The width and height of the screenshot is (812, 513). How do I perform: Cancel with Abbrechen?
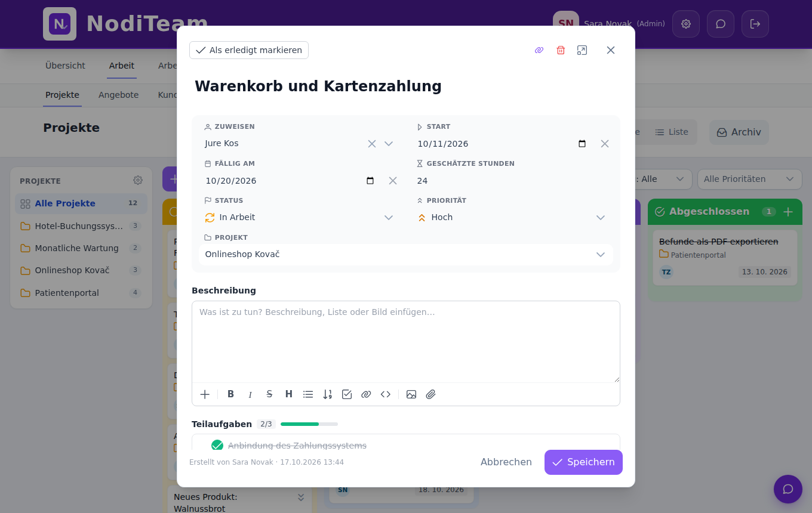pyautogui.click(x=506, y=462)
